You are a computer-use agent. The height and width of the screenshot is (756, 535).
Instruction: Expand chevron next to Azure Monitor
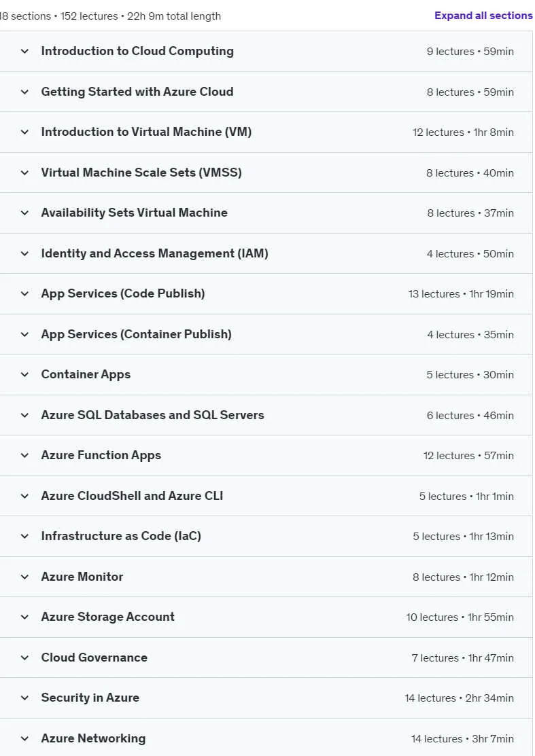click(24, 577)
